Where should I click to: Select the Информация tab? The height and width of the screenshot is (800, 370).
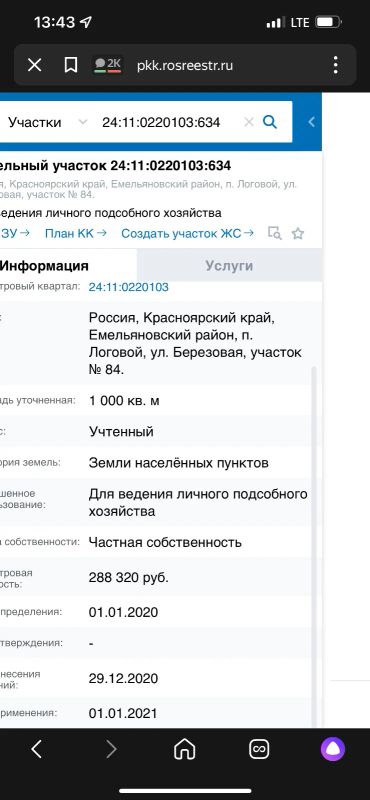(44, 266)
